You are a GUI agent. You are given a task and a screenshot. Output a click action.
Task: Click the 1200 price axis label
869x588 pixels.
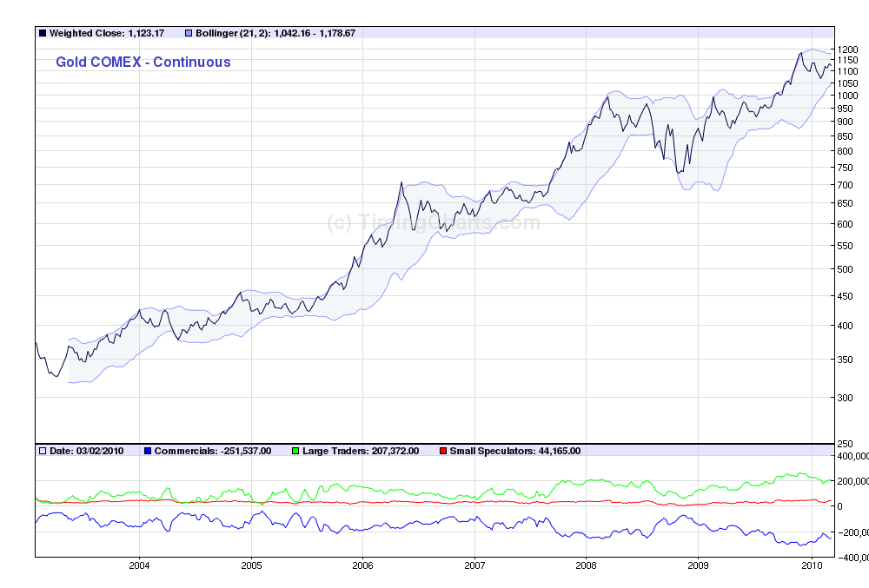coord(847,50)
